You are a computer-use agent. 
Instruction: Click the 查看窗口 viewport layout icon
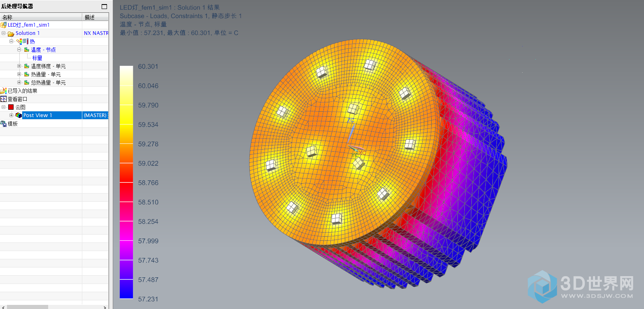pos(3,99)
